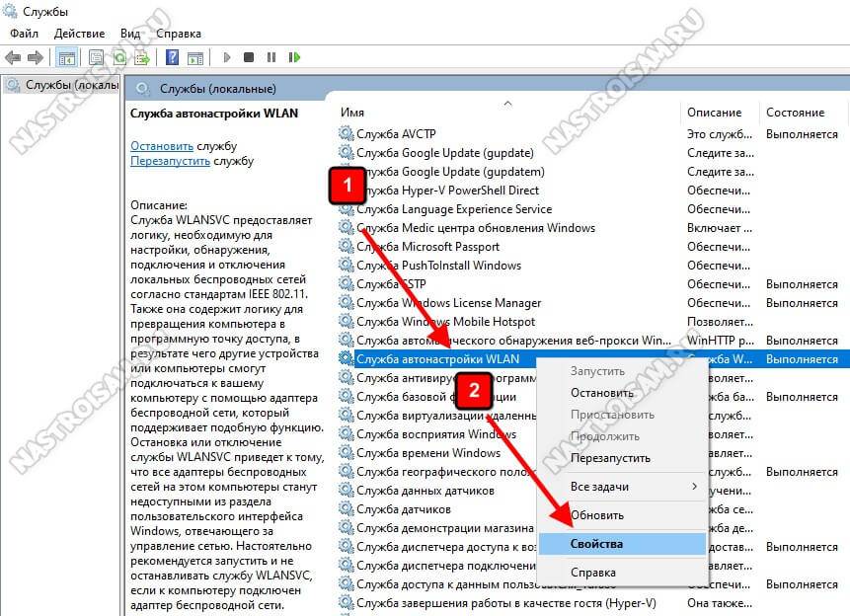This screenshot has width=850, height=616.
Task: Click the WinHTTP description cell
Action: pyautogui.click(x=721, y=341)
